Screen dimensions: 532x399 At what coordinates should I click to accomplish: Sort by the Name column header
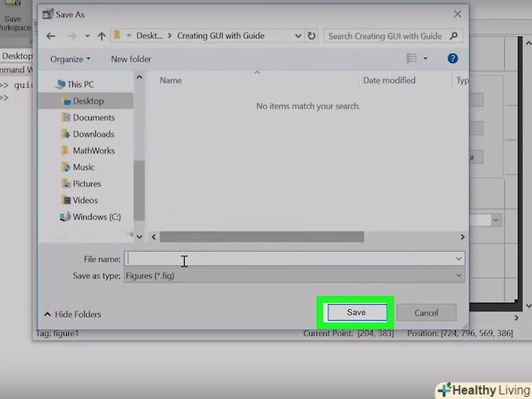[x=171, y=80]
